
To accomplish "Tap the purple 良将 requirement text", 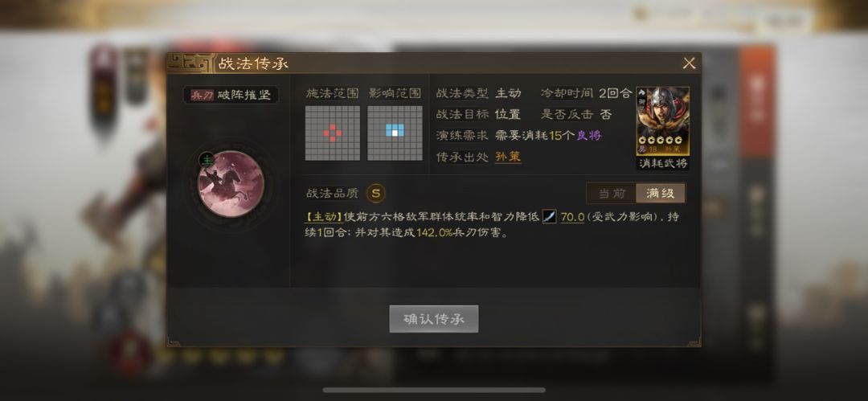I will (588, 135).
